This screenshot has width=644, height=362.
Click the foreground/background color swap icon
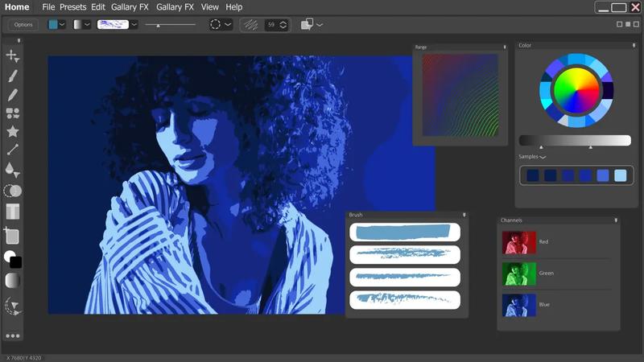coord(12,259)
